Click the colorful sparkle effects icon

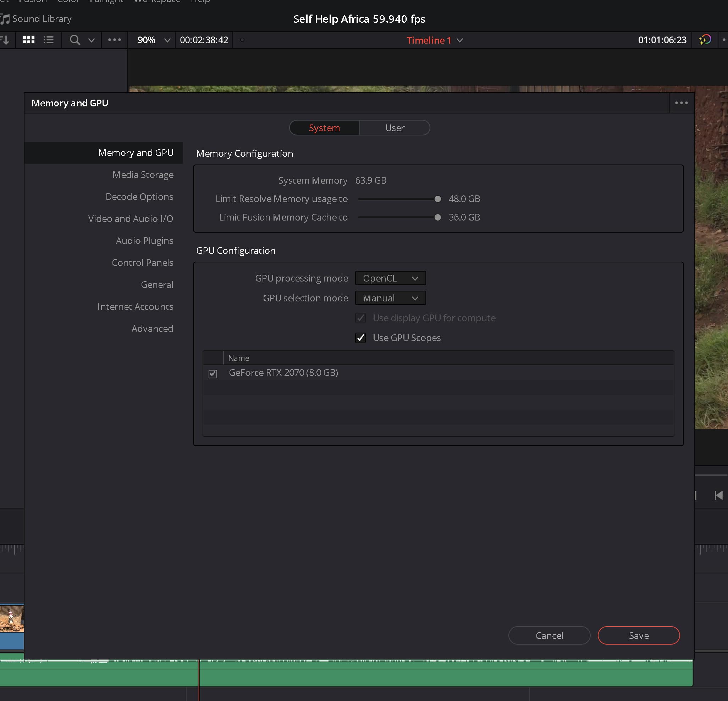coord(705,40)
